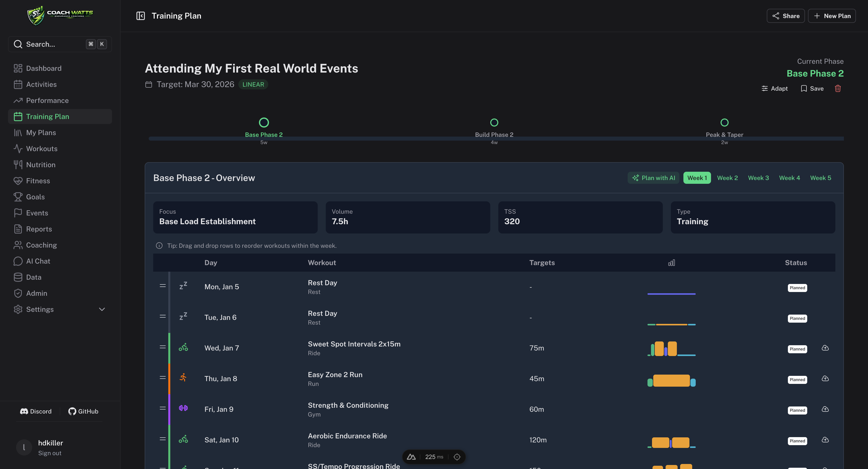Click the dumbbell icon for Fri, Jan 9

[x=183, y=408]
